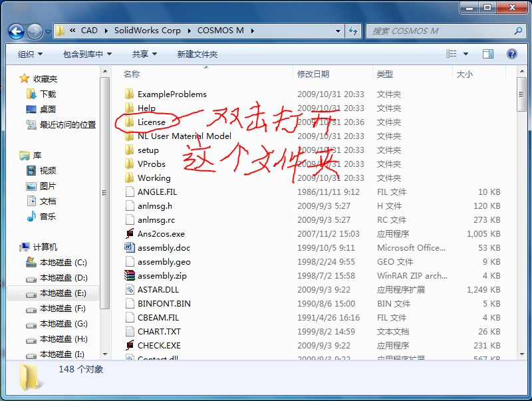532x401 pixels.
Task: Click navigation pane scrollbar thumb
Action: click(105, 193)
